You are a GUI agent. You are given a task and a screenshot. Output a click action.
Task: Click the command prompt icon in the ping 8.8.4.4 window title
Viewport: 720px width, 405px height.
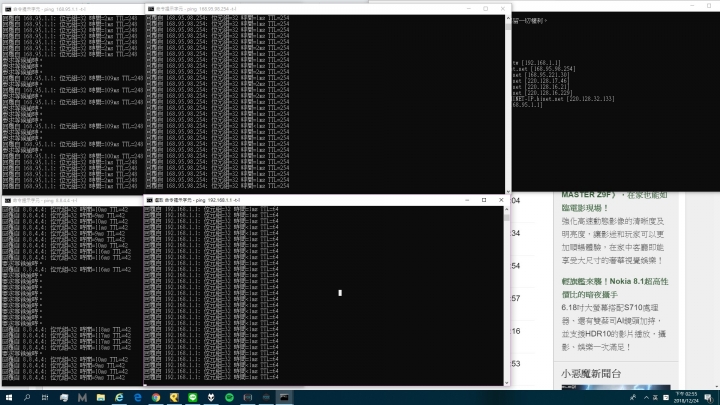8,201
